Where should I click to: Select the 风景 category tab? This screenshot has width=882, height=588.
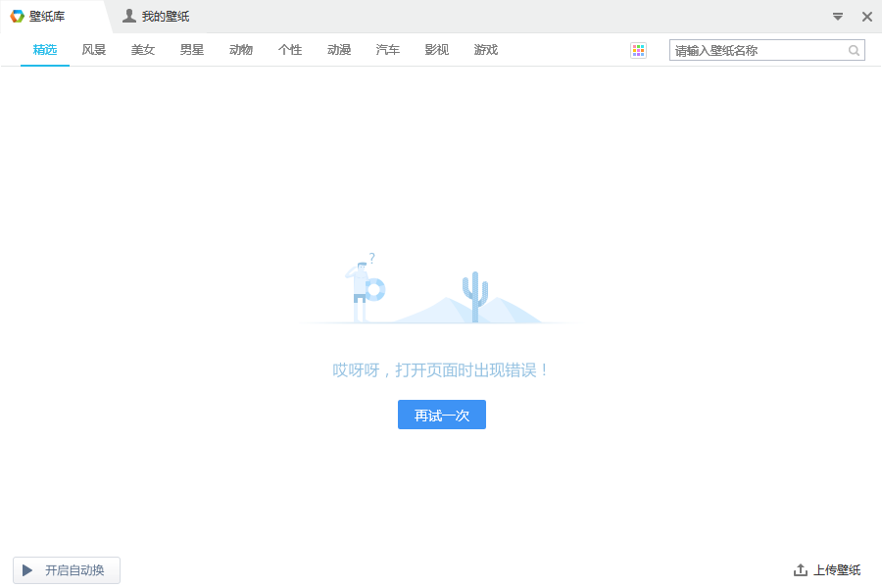[94, 50]
